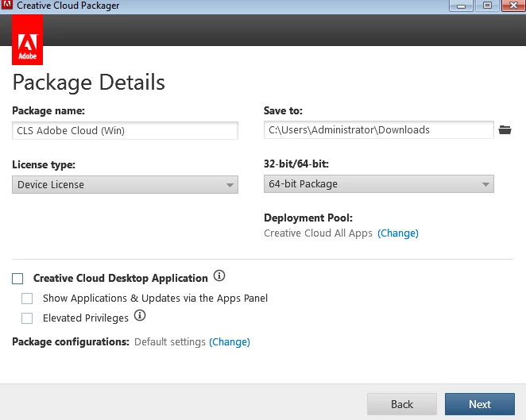
Task: Click Change link for Deployment Pool
Action: [397, 233]
